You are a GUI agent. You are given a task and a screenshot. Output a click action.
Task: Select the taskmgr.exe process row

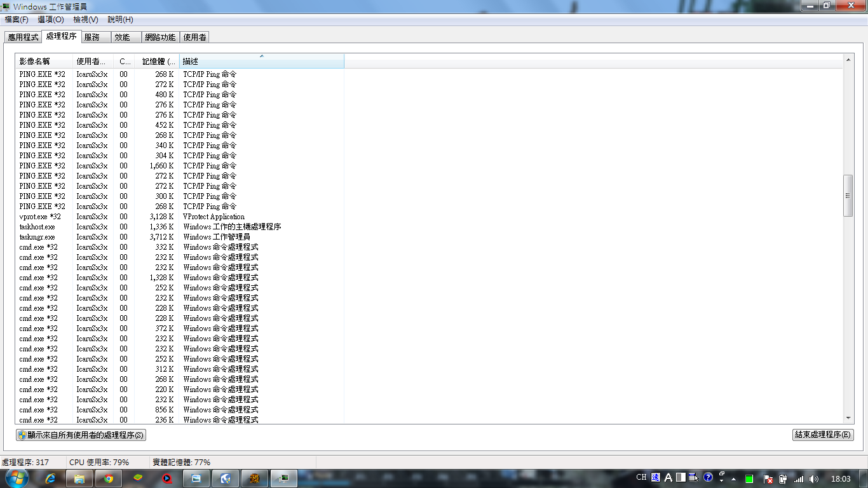coord(179,237)
